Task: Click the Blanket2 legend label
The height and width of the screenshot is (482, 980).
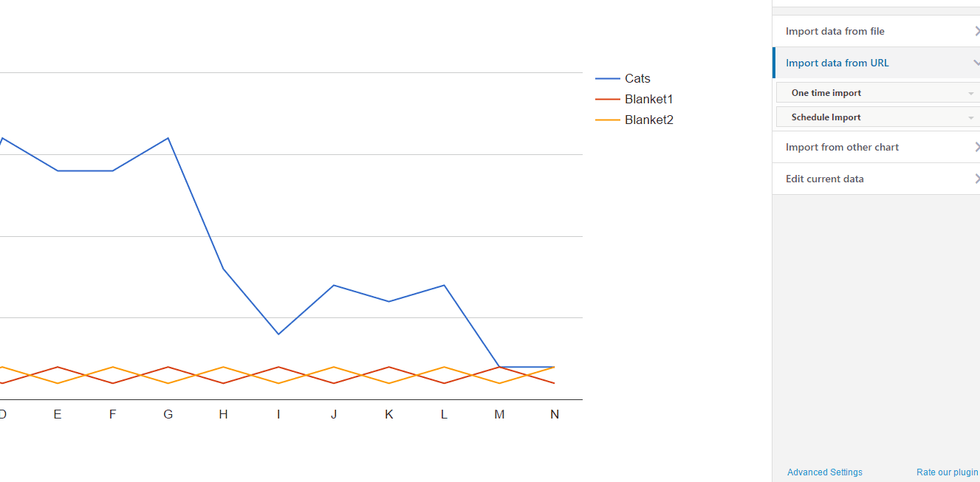Action: (648, 120)
